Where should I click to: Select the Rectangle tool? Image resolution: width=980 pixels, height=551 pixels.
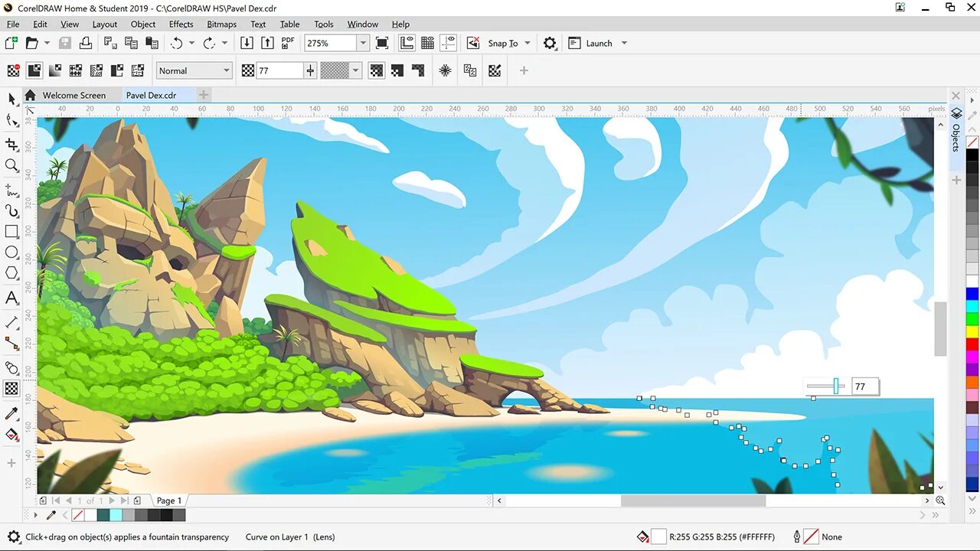click(x=11, y=231)
